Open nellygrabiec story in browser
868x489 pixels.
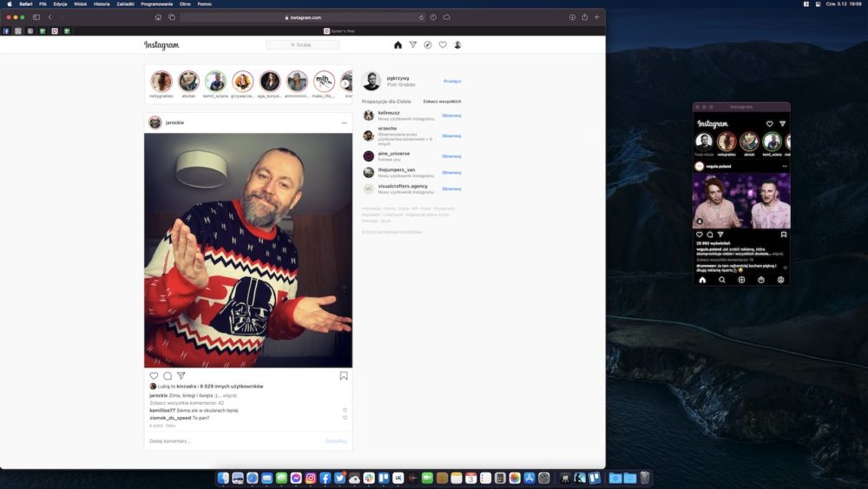pyautogui.click(x=161, y=82)
